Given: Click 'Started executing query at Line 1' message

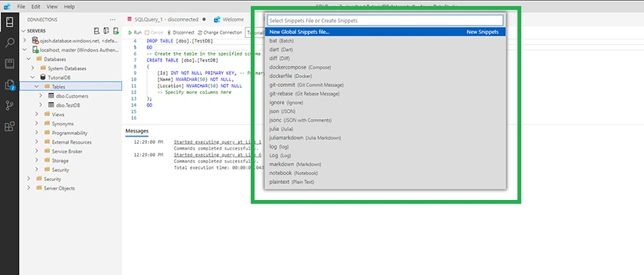Looking at the screenshot, I should click(217, 142).
